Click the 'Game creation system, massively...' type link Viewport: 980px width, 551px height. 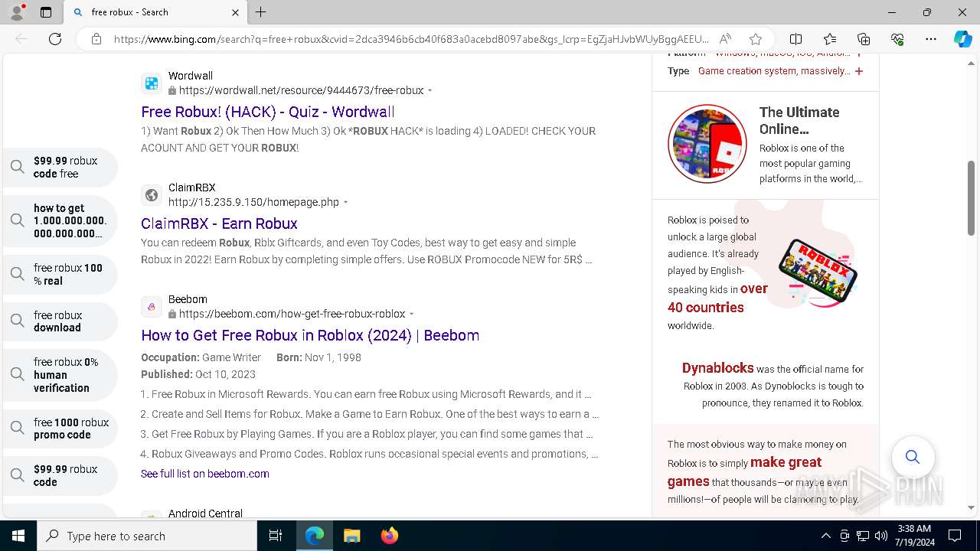[x=774, y=71]
